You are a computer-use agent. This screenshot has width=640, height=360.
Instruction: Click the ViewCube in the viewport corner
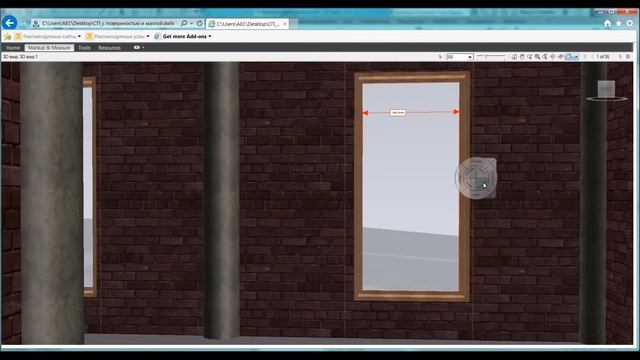pos(606,89)
